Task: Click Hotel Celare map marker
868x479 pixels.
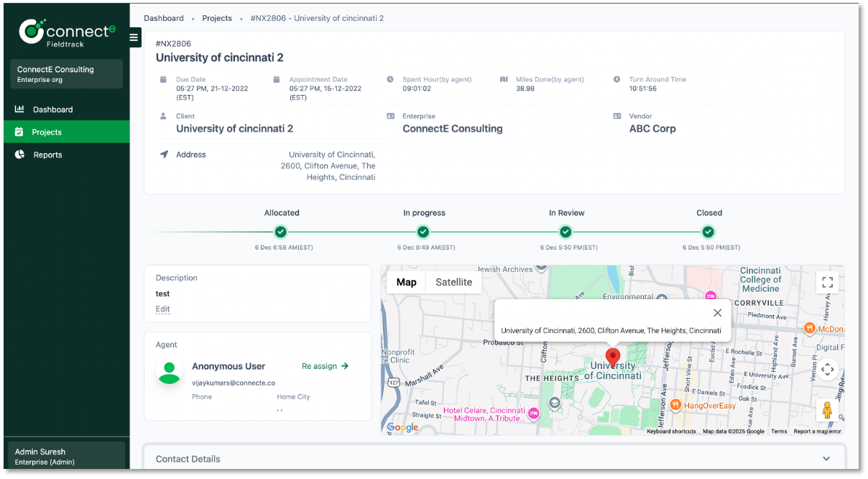Action: [533, 414]
